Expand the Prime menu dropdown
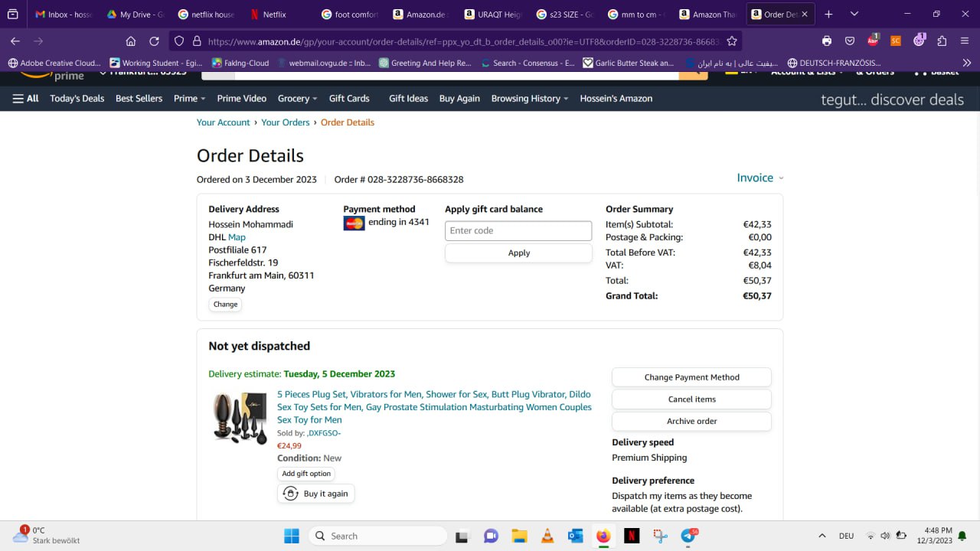 189,99
